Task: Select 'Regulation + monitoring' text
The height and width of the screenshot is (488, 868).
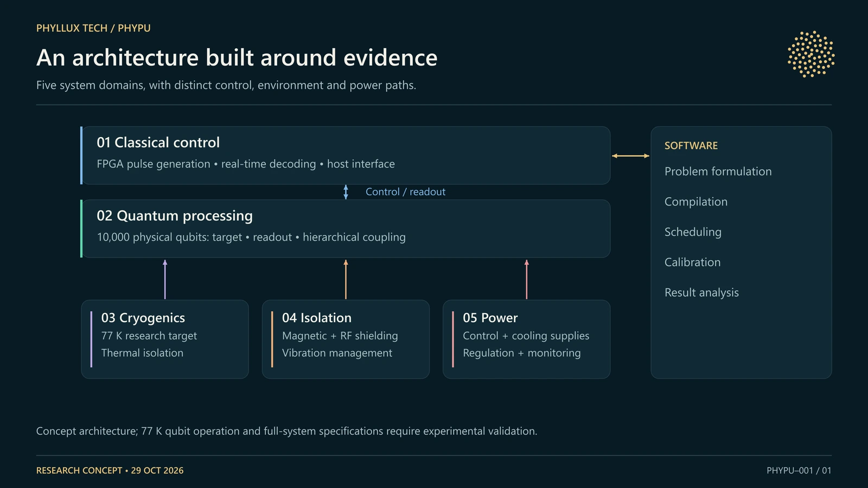Action: (522, 353)
